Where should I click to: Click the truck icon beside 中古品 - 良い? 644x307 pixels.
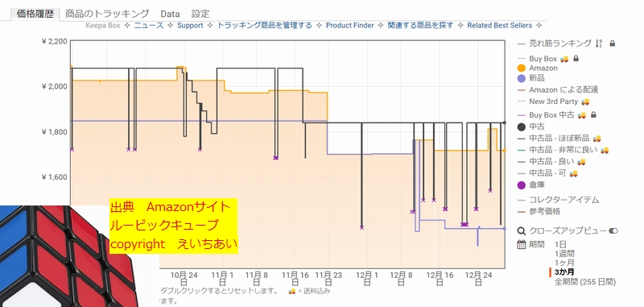pyautogui.click(x=581, y=162)
